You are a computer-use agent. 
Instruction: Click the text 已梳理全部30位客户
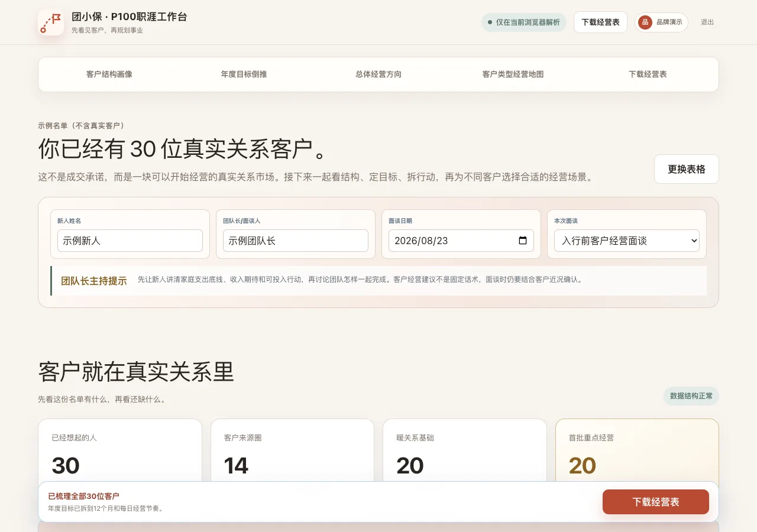(83, 496)
